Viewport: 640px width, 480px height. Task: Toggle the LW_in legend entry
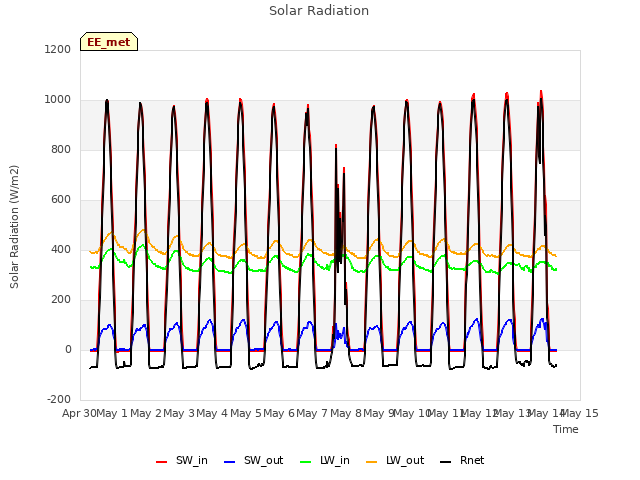tap(325, 460)
